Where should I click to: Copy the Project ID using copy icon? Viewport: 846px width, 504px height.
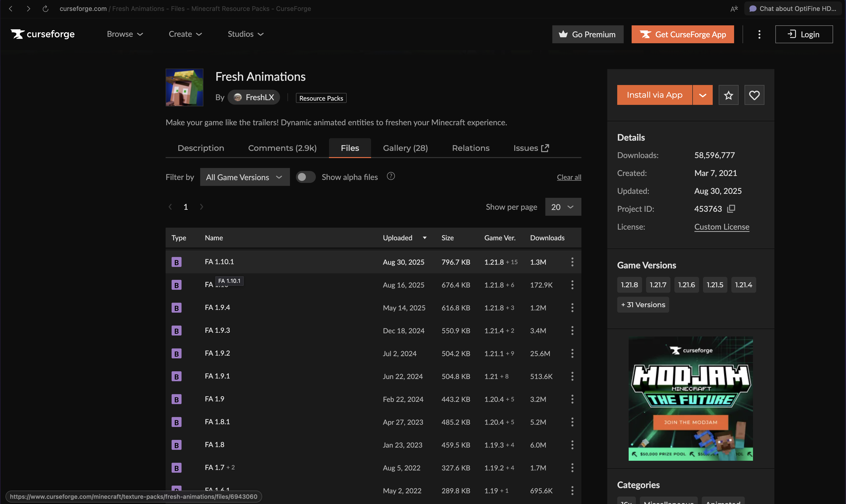pos(731,209)
